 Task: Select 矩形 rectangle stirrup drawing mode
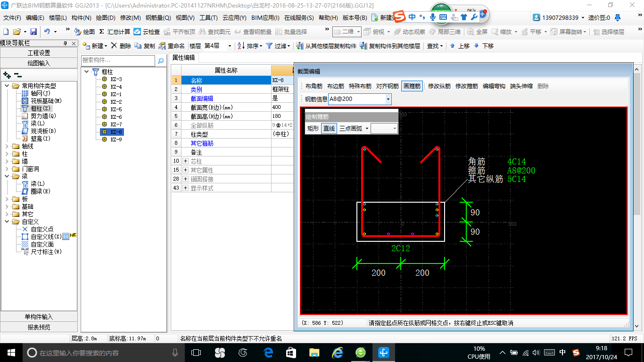313,128
